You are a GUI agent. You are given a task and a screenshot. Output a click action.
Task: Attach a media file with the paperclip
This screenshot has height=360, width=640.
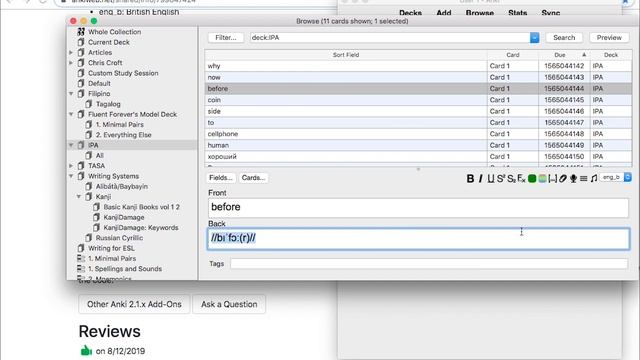click(x=563, y=178)
